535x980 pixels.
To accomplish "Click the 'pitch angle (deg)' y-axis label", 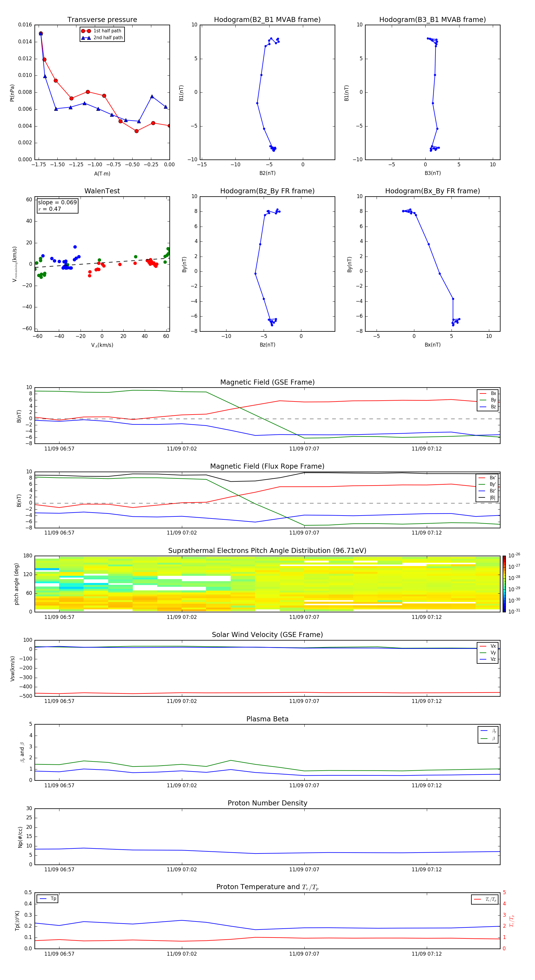I will pyautogui.click(x=16, y=584).
